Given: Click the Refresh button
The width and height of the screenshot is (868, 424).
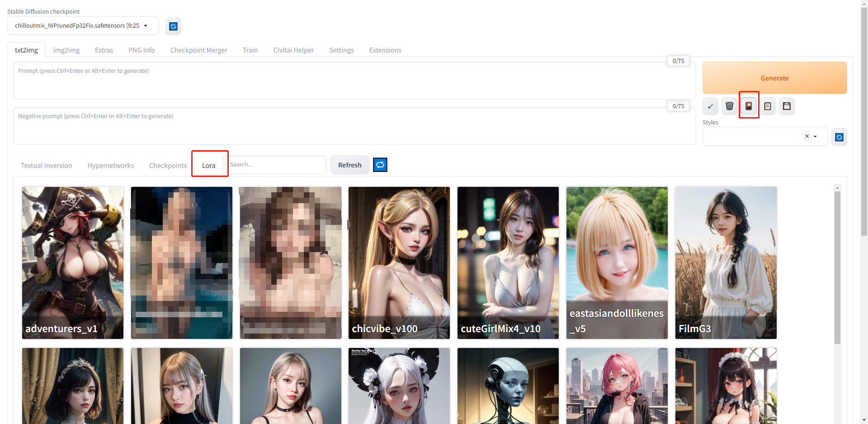Looking at the screenshot, I should [349, 165].
